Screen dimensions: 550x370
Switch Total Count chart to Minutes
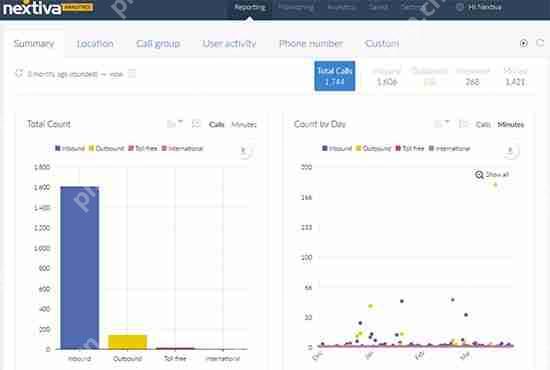pyautogui.click(x=244, y=125)
